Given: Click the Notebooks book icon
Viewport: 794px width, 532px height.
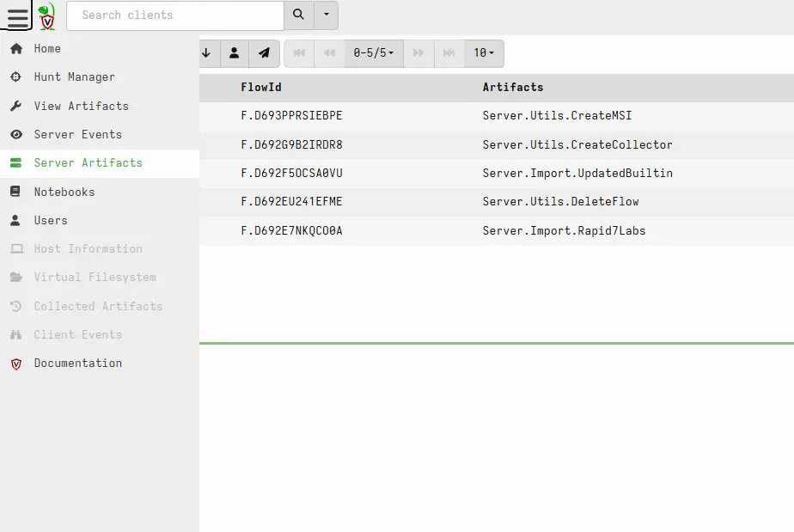Looking at the screenshot, I should (15, 192).
